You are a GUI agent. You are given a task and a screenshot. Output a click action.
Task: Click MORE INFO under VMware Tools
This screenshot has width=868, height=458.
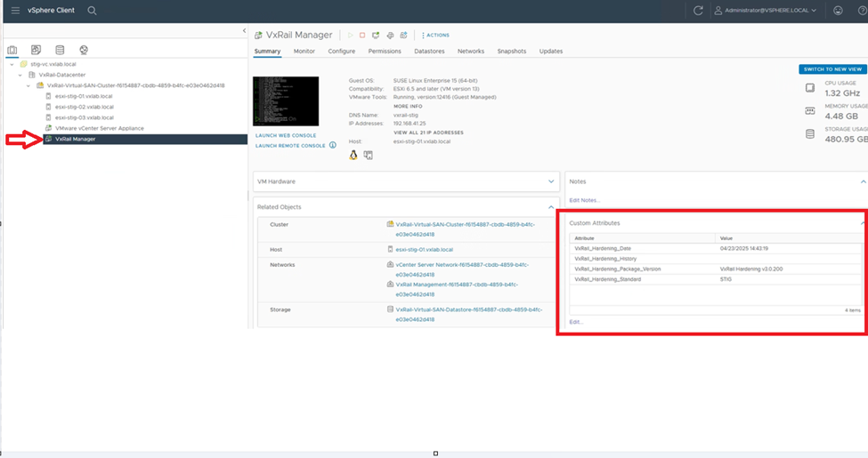tap(408, 106)
